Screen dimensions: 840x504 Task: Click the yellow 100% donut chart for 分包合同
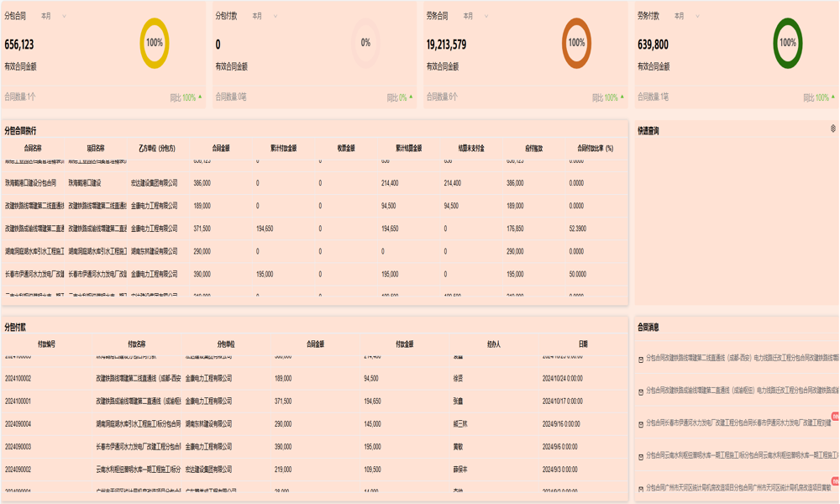click(155, 43)
